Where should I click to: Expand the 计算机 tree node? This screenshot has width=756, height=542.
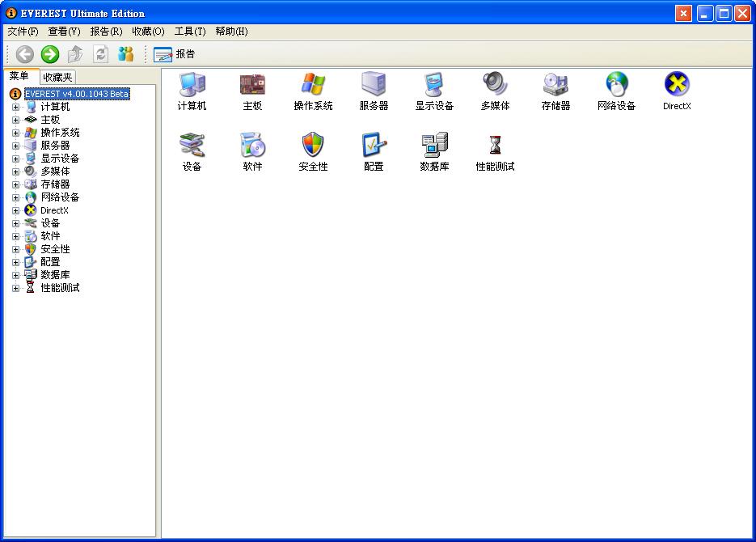point(15,107)
